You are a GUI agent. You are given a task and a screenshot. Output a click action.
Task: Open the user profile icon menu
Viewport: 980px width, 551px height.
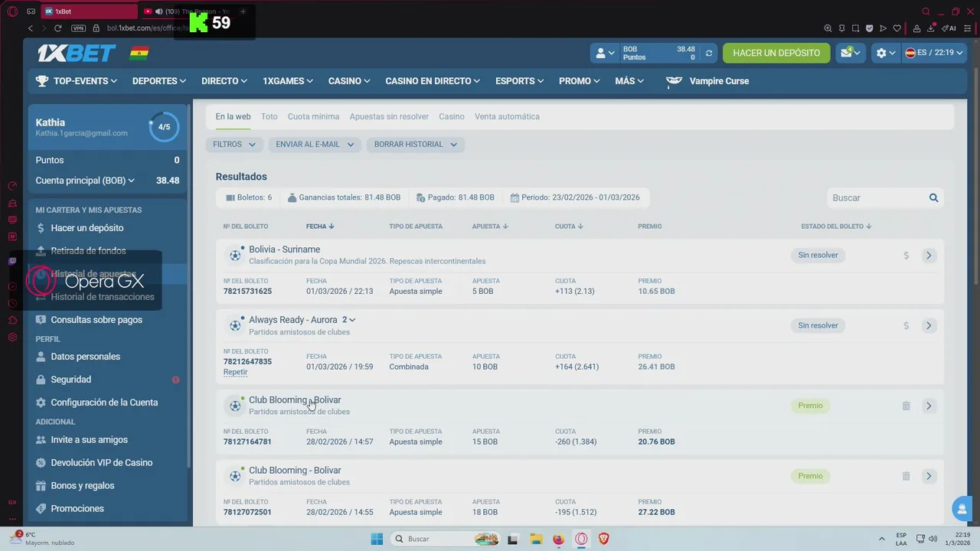[605, 53]
